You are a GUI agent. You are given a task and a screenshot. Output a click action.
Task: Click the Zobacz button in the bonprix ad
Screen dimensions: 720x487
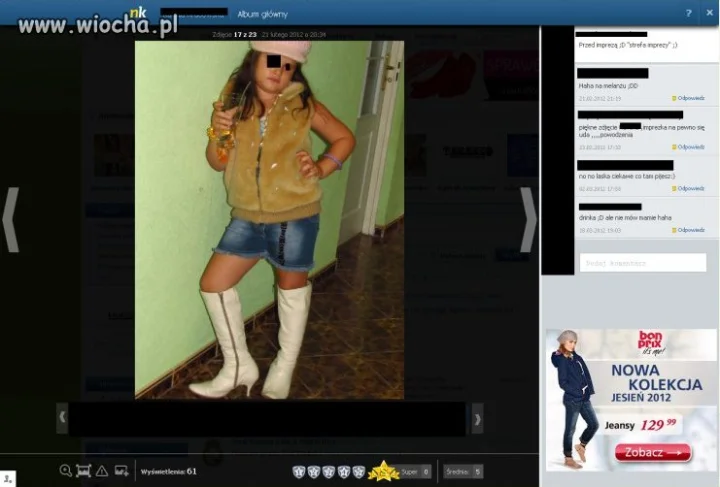[652, 453]
